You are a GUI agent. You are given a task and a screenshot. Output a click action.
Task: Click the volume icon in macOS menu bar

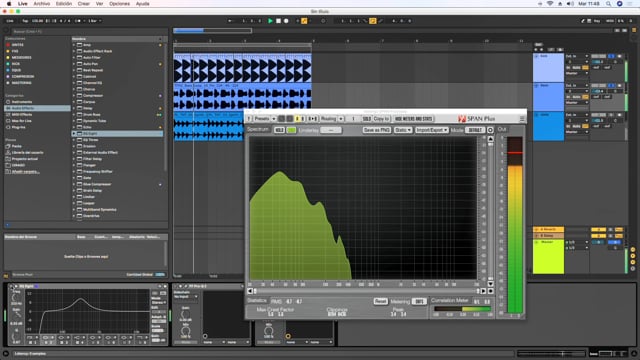pyautogui.click(x=570, y=4)
